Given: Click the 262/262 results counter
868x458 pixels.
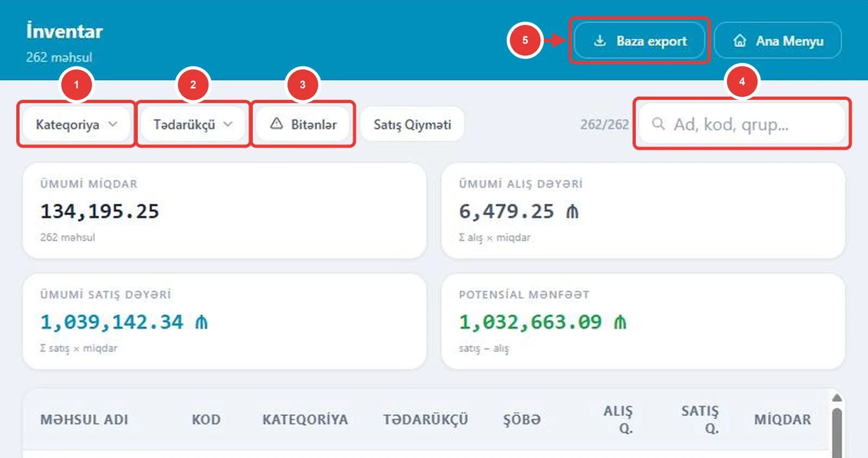Looking at the screenshot, I should click(604, 124).
